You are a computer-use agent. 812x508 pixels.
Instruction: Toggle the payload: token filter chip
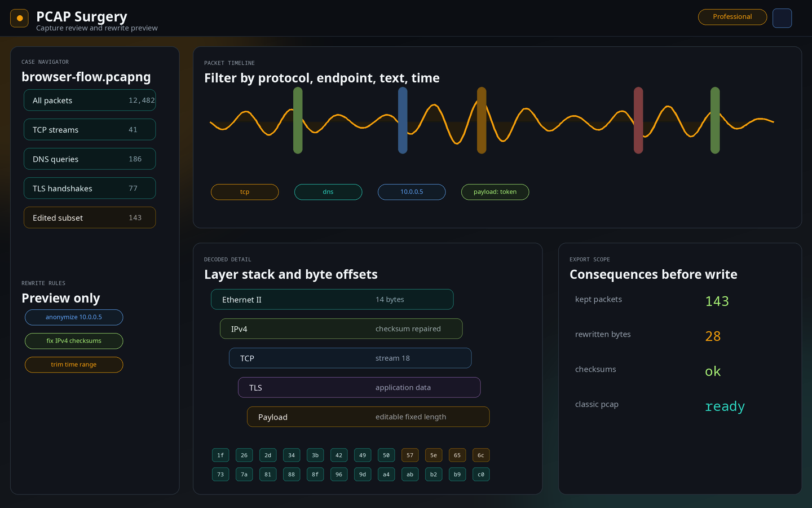[495, 192]
